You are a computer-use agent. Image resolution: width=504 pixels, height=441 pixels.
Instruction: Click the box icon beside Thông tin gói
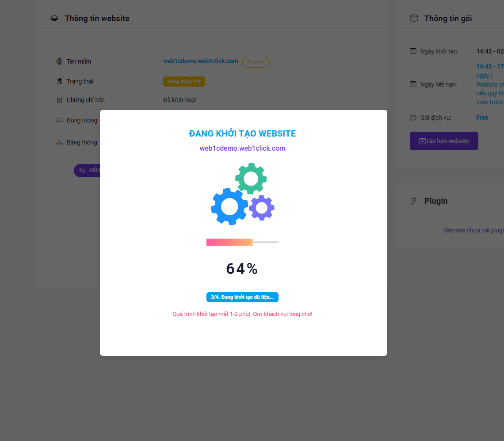point(414,18)
